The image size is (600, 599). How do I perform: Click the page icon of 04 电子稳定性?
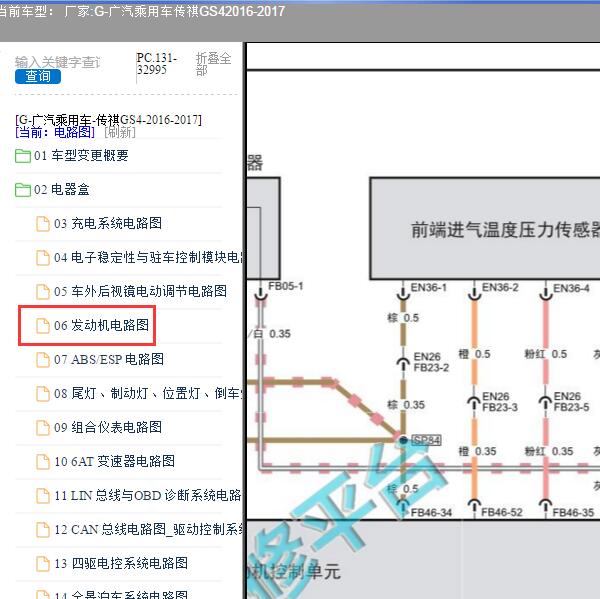tap(43, 258)
